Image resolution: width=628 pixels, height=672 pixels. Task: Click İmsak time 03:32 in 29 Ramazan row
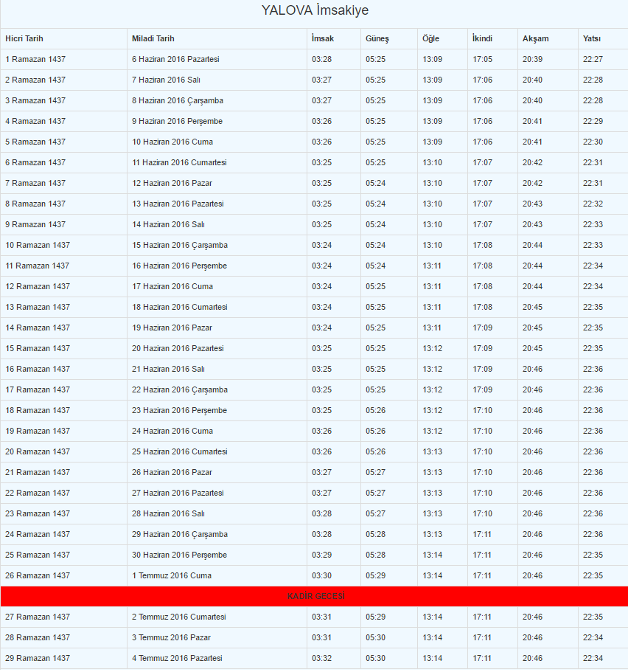coord(321,658)
